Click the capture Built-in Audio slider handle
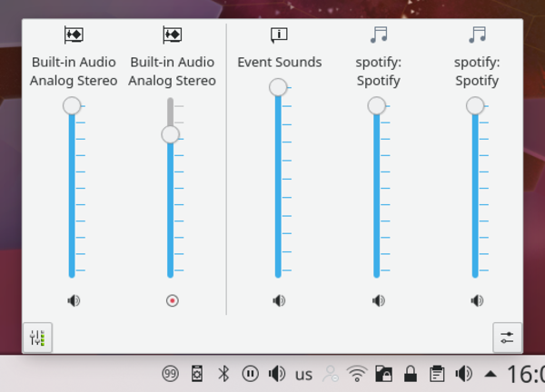Screen dimensions: 545x392 170,134
